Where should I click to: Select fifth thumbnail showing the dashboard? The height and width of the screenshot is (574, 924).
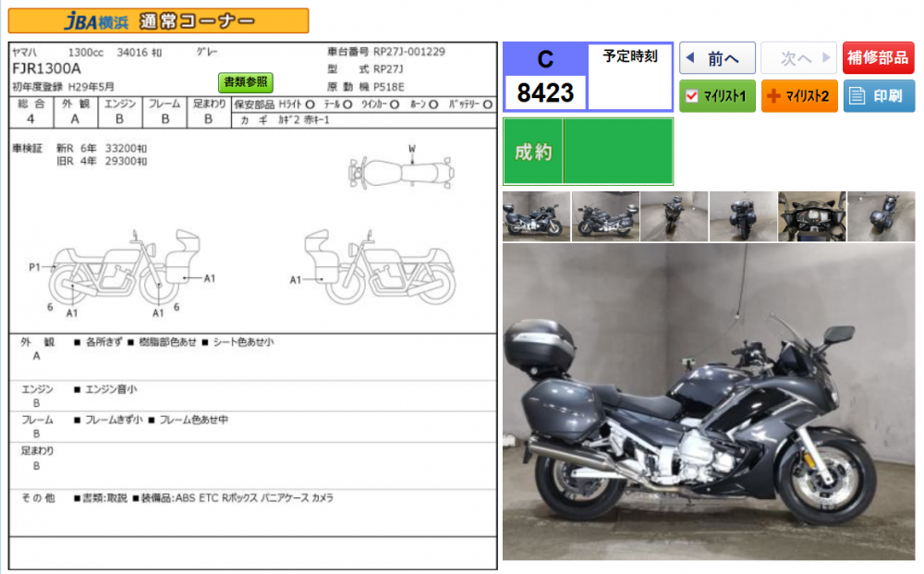click(811, 216)
